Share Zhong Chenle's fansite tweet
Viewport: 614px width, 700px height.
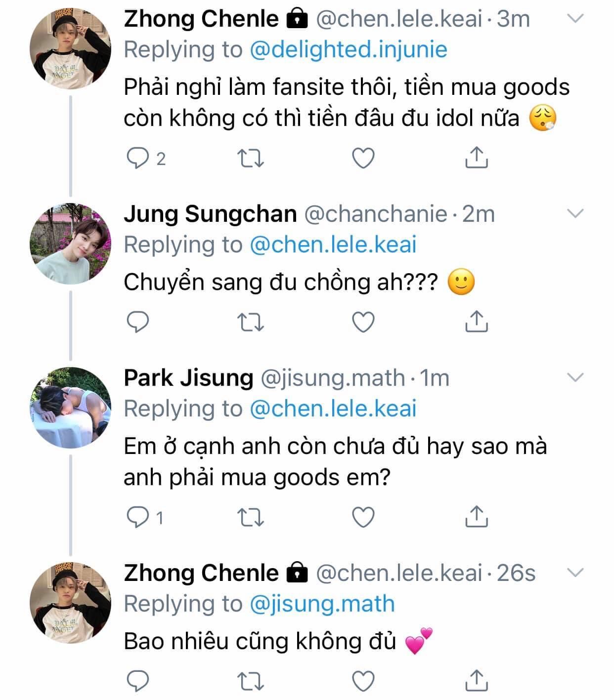coord(477,158)
